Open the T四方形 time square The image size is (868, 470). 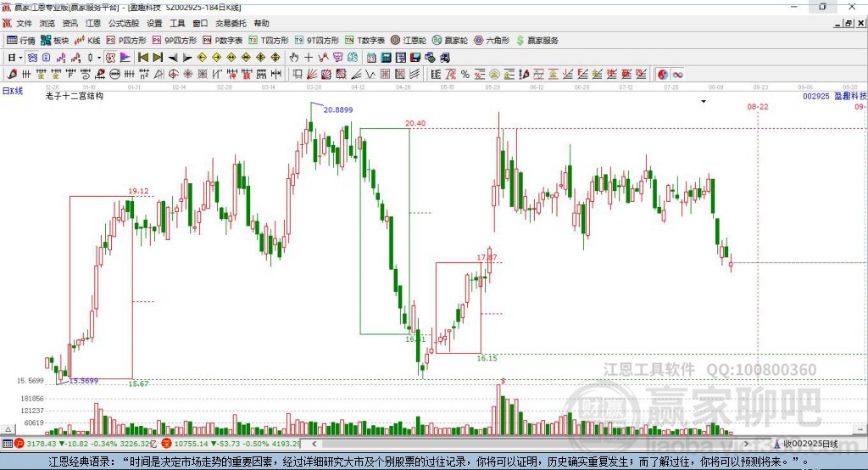coord(269,41)
